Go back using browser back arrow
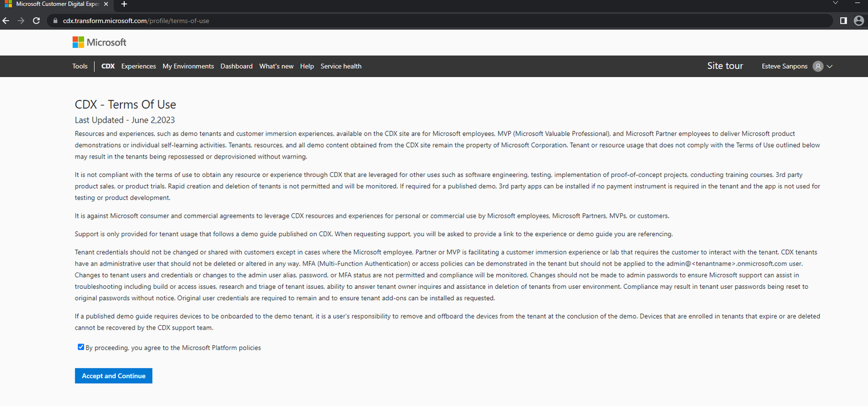This screenshot has height=406, width=868. pyautogui.click(x=6, y=21)
